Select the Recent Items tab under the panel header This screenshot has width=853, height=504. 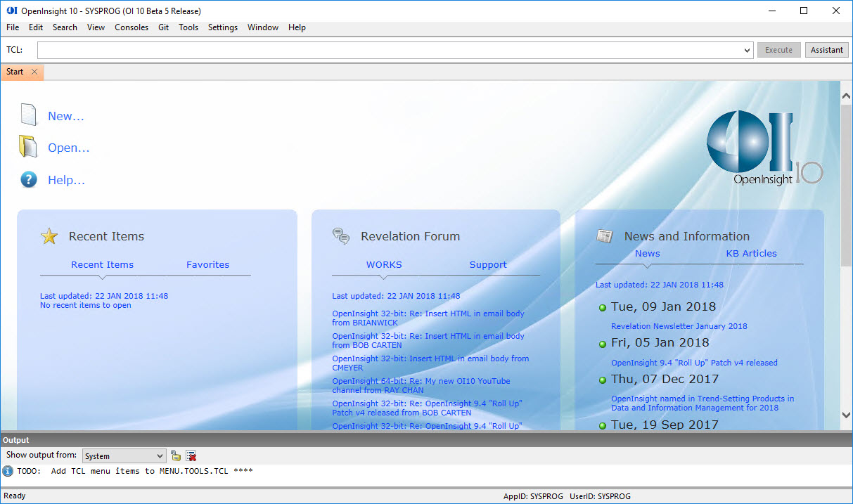(x=102, y=265)
